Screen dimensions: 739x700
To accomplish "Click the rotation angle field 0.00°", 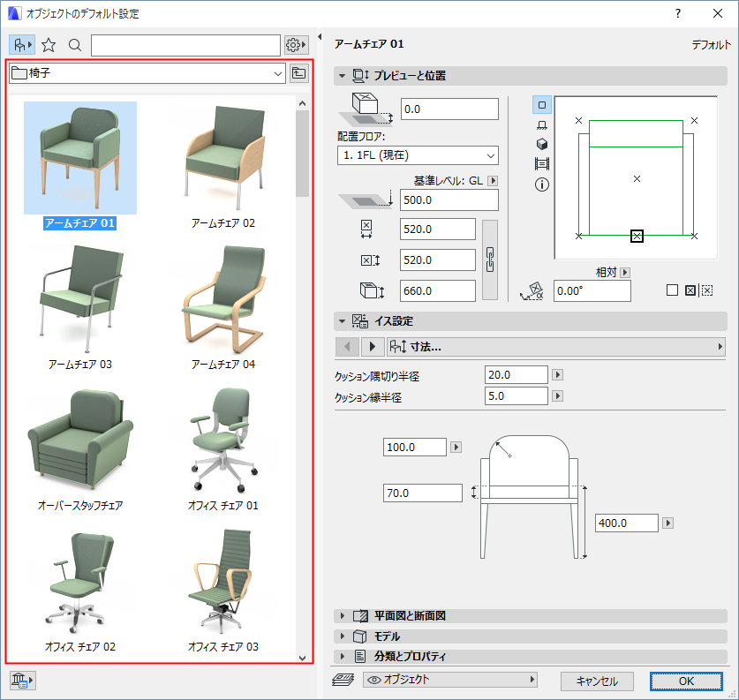I will 592,290.
